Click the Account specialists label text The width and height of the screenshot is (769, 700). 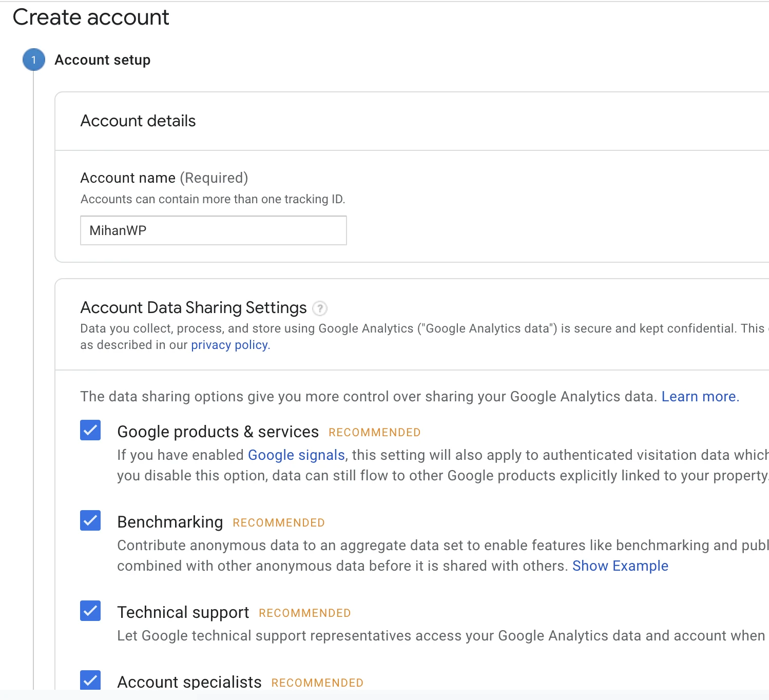click(189, 682)
